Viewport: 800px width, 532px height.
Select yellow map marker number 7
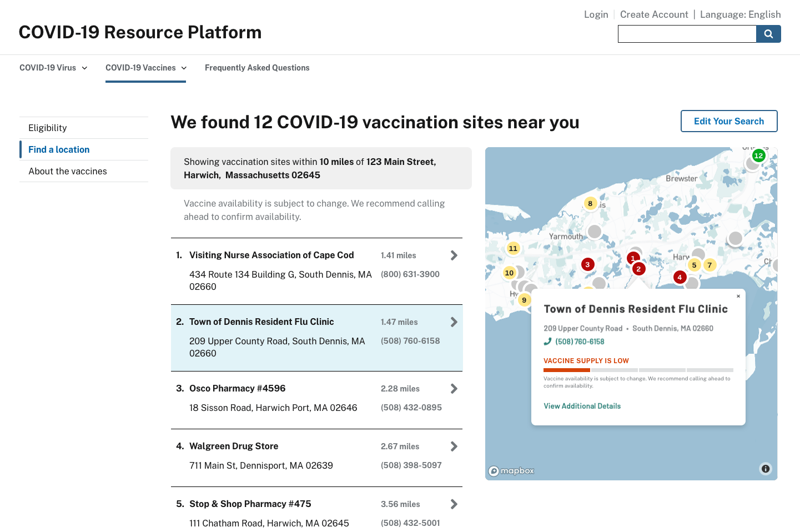pos(710,265)
